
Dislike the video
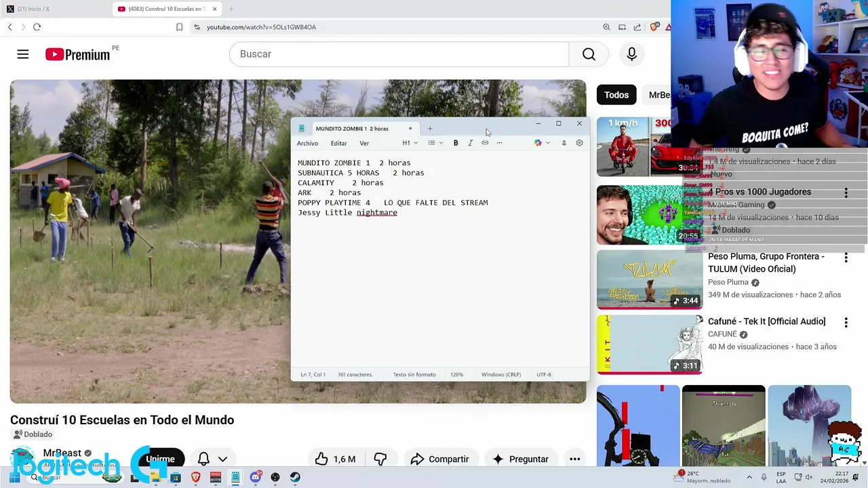click(x=380, y=459)
